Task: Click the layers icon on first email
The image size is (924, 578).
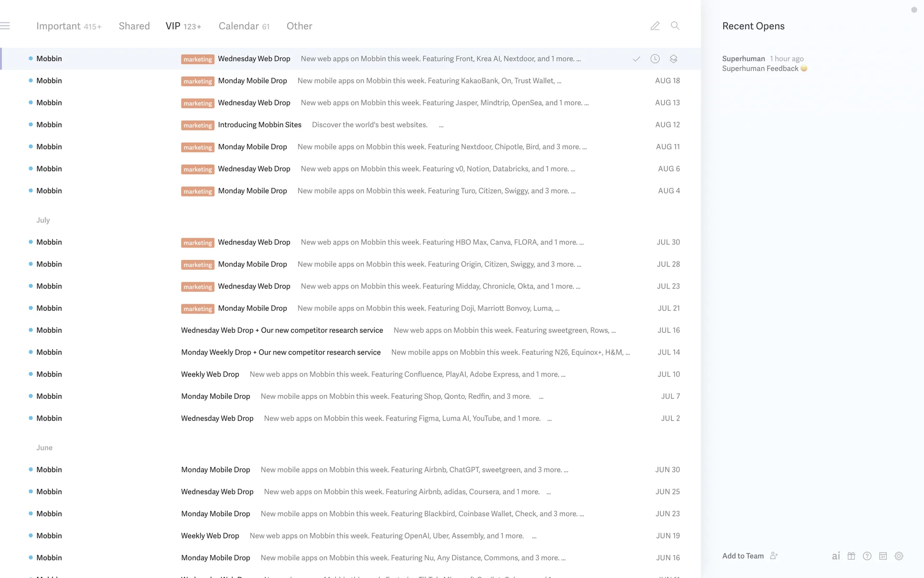Action: tap(673, 59)
